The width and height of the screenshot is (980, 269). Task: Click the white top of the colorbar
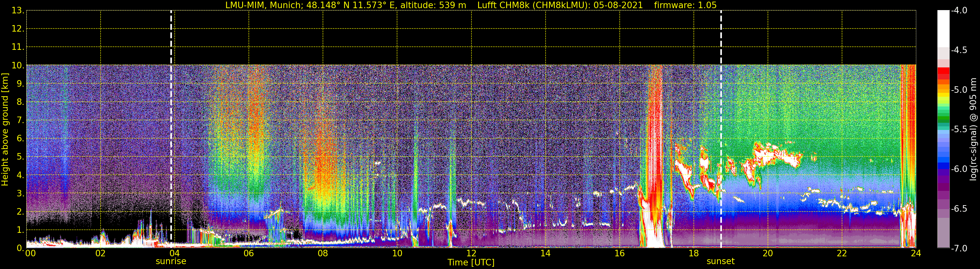point(943,29)
